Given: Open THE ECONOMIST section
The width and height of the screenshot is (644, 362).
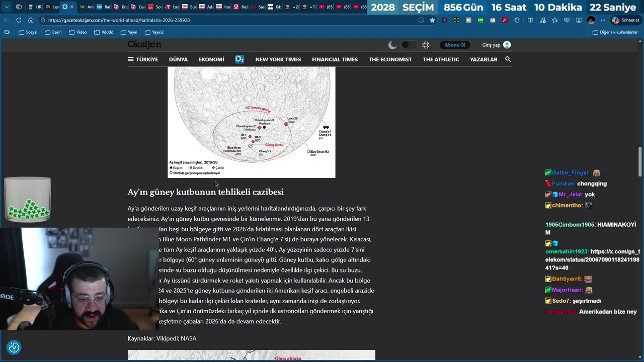Looking at the screenshot, I should coord(390,59).
